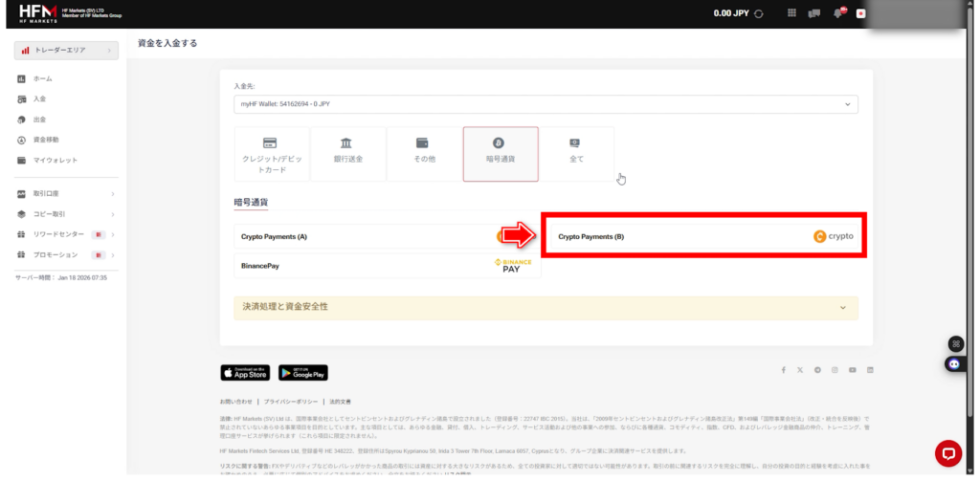Click the Japan flag language selector
This screenshot has height=481, width=980.
861,13
